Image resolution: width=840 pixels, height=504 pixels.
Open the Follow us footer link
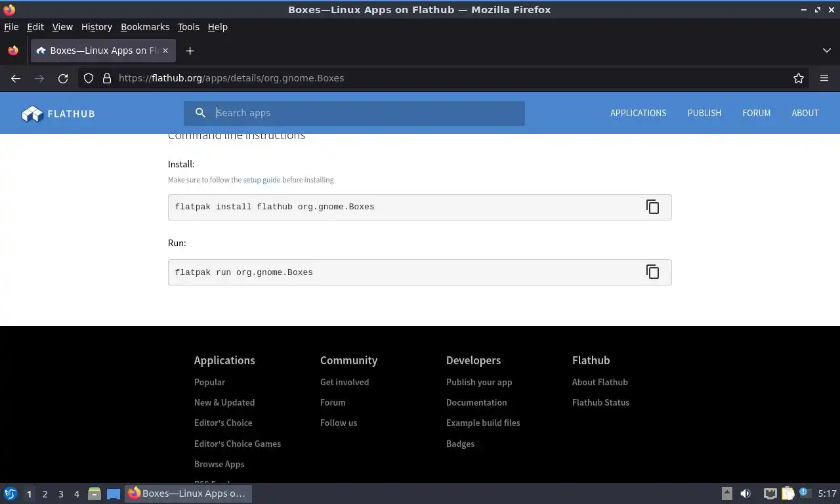tap(339, 423)
